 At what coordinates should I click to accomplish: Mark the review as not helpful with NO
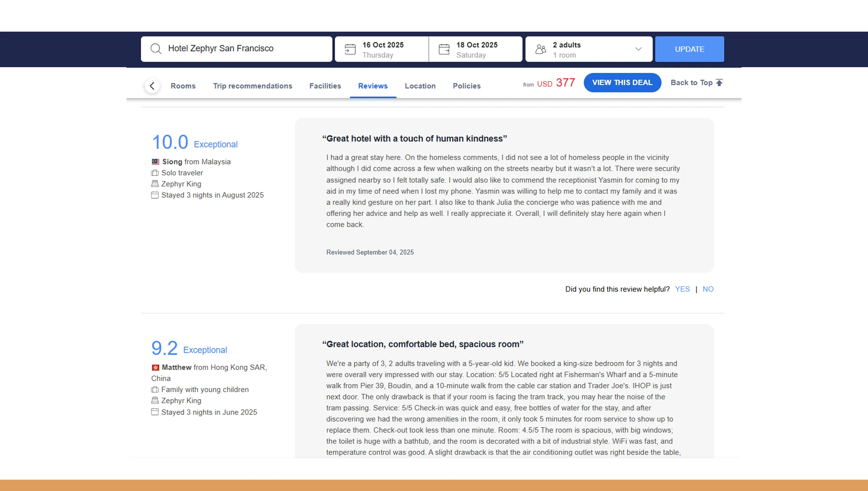(708, 289)
